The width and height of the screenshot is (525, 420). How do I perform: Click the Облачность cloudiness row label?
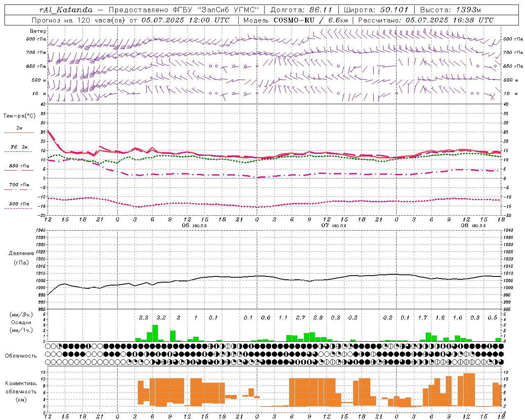point(21,356)
